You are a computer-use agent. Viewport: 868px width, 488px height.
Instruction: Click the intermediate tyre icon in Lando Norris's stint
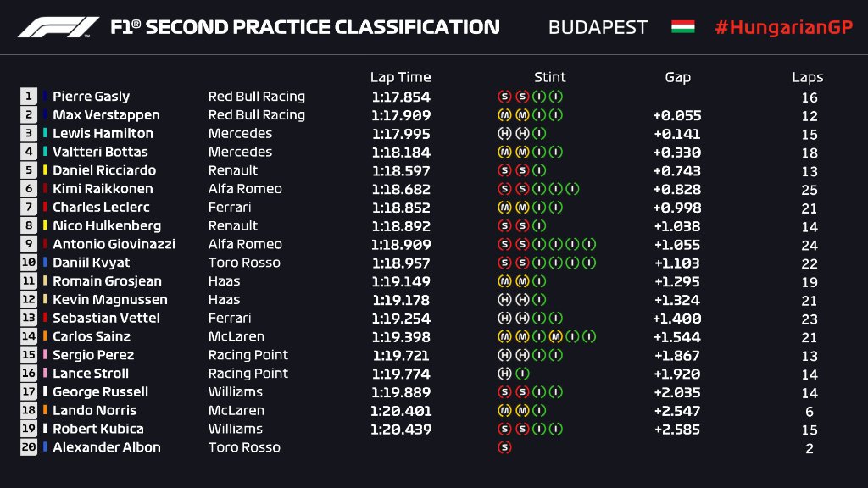[x=540, y=411]
